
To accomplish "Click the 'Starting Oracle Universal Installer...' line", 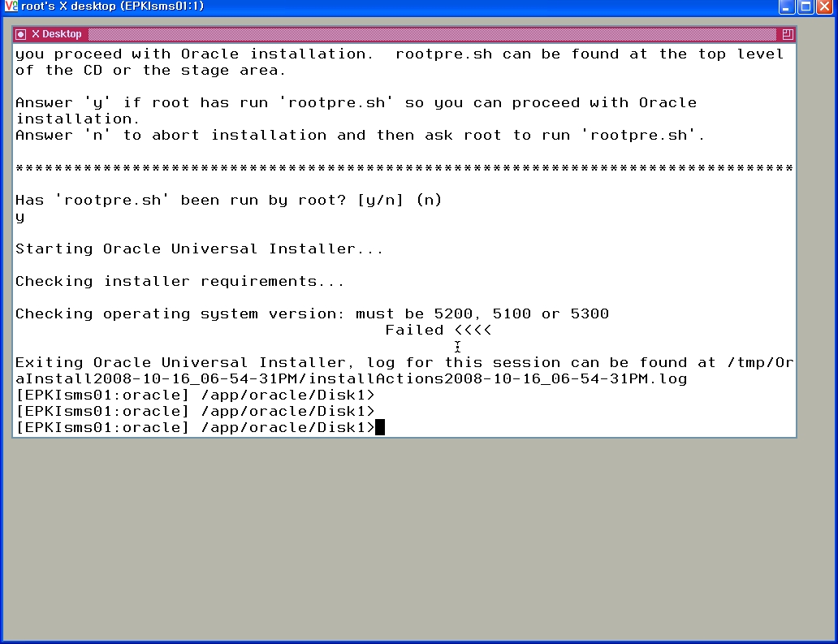I will pyautogui.click(x=199, y=249).
